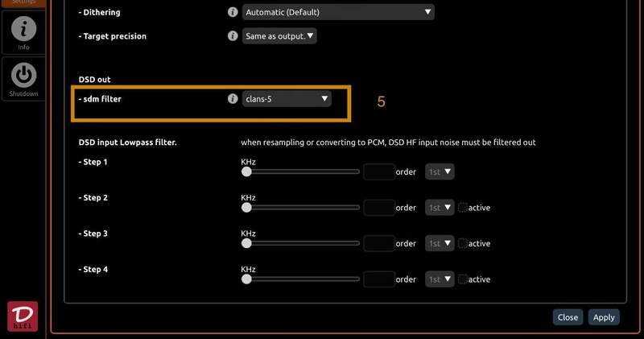Click the Step 1 KHz value field

click(378, 172)
